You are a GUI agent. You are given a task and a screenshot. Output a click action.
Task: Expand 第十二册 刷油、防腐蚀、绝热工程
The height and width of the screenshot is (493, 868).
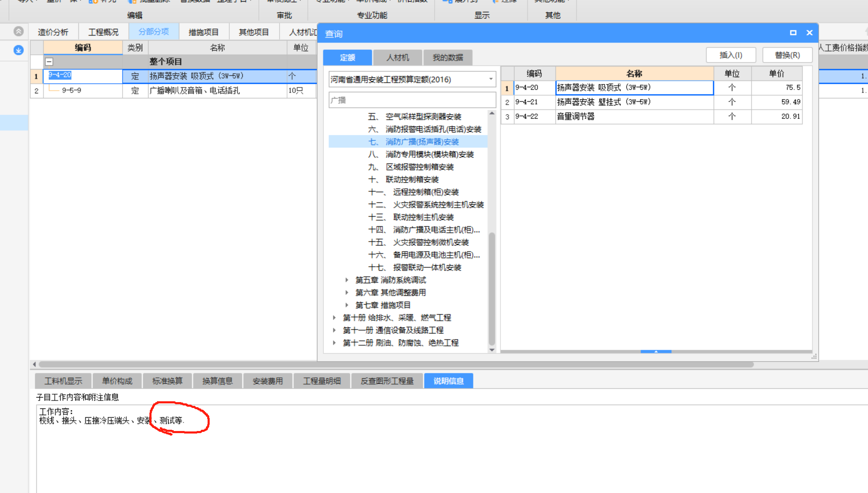pos(334,343)
